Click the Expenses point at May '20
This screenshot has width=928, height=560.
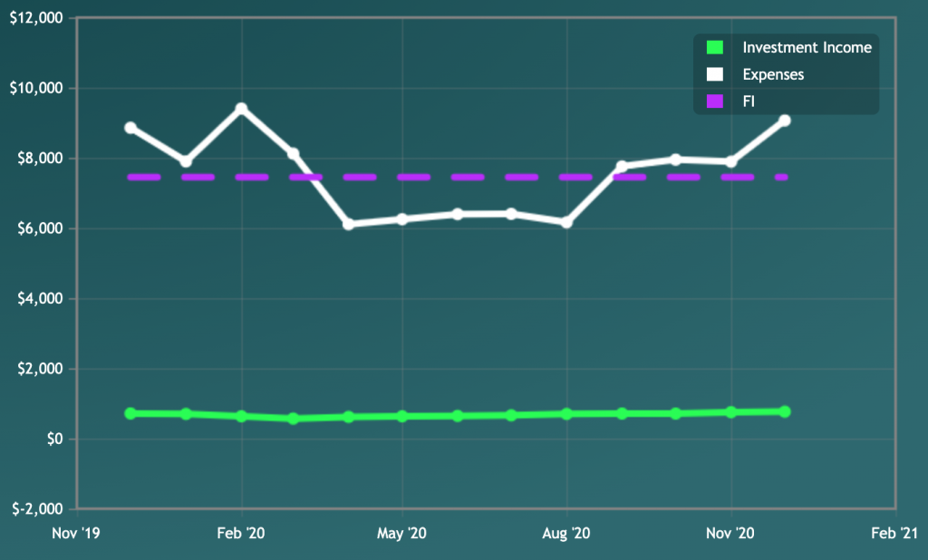pos(402,219)
